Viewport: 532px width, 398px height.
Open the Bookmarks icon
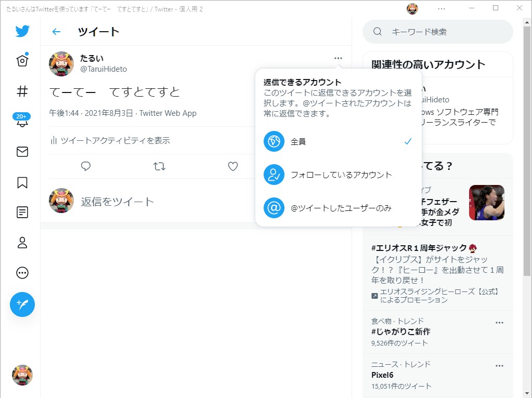21,182
